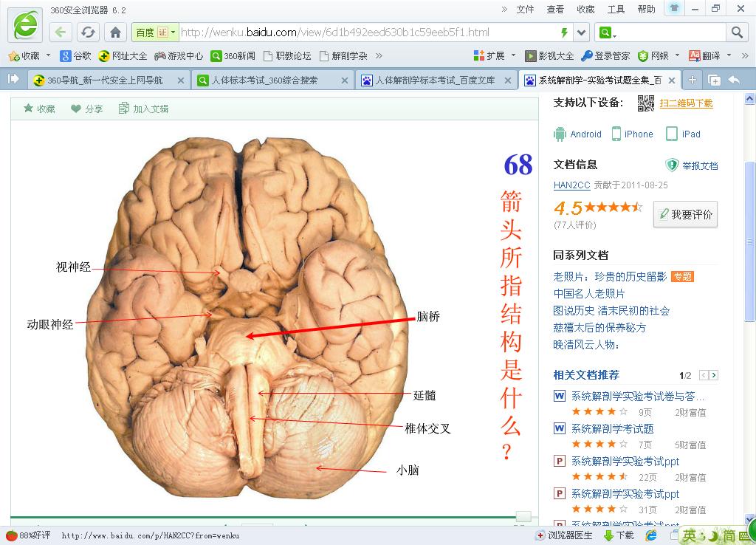Click the URL address field
756x545 pixels.
click(369, 32)
